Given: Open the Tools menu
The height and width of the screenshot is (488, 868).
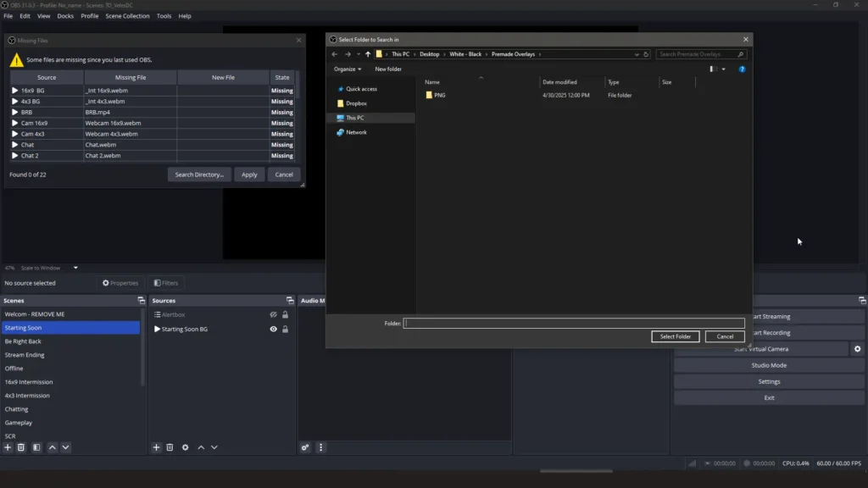Looking at the screenshot, I should [x=164, y=15].
